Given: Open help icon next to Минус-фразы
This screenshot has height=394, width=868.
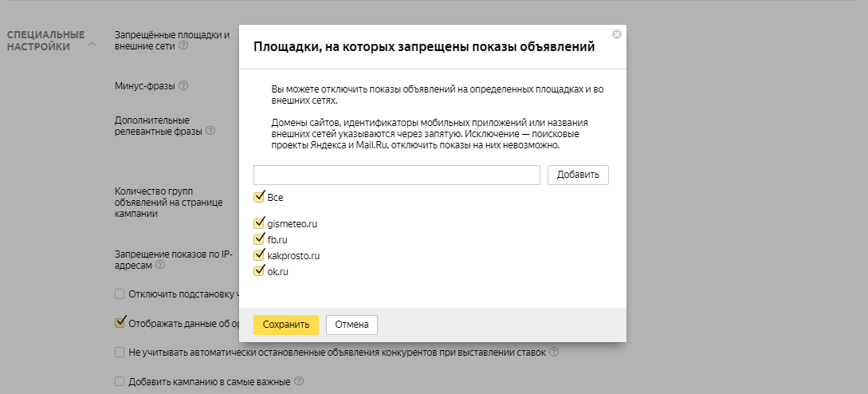Looking at the screenshot, I should tap(183, 85).
